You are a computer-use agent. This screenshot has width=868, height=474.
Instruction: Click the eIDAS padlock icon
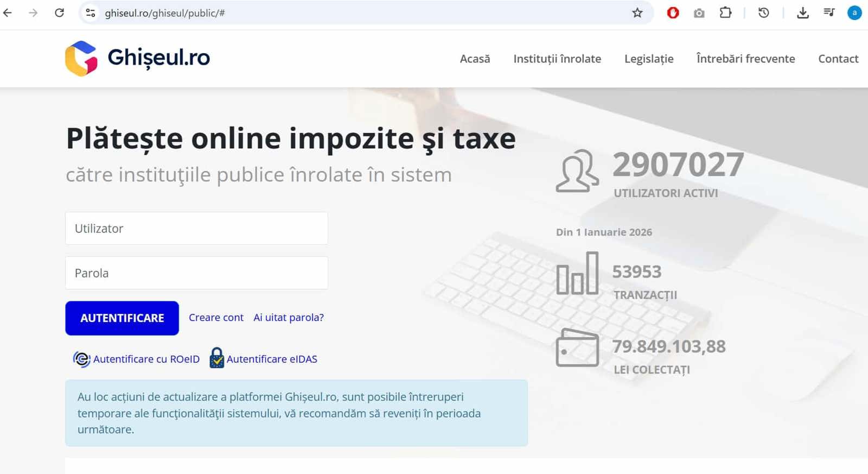click(216, 358)
